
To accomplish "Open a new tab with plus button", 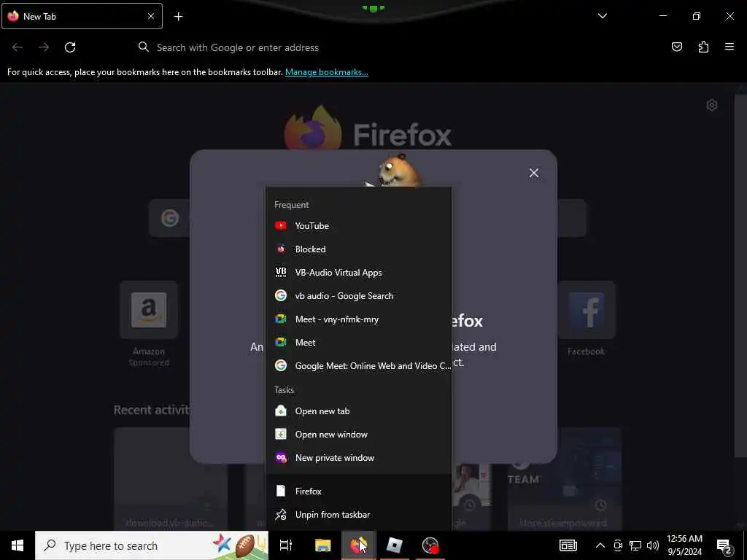I will click(178, 17).
